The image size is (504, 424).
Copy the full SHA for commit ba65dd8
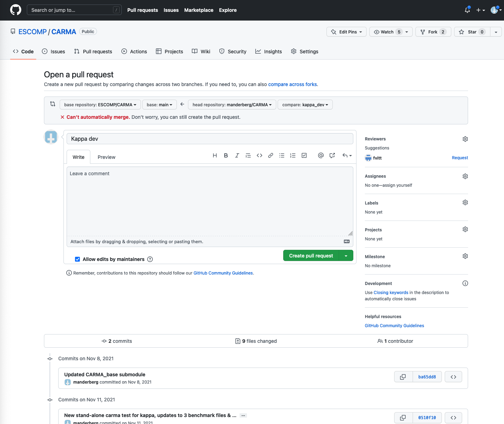403,377
